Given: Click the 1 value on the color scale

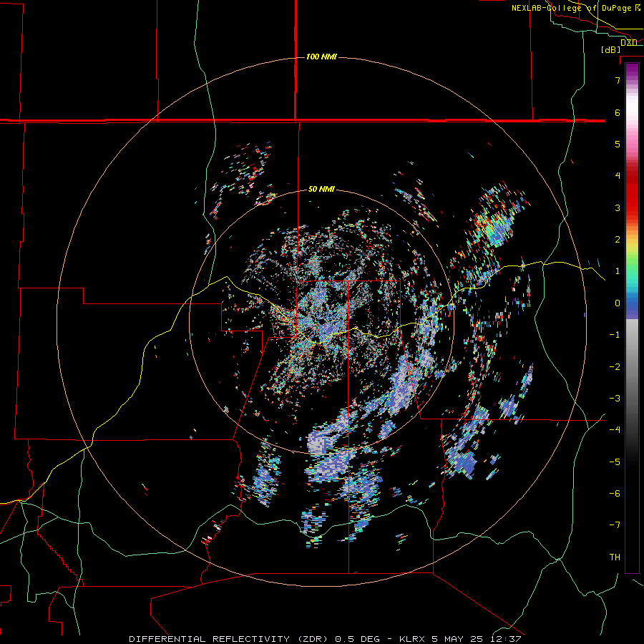Looking at the screenshot, I should [x=618, y=271].
